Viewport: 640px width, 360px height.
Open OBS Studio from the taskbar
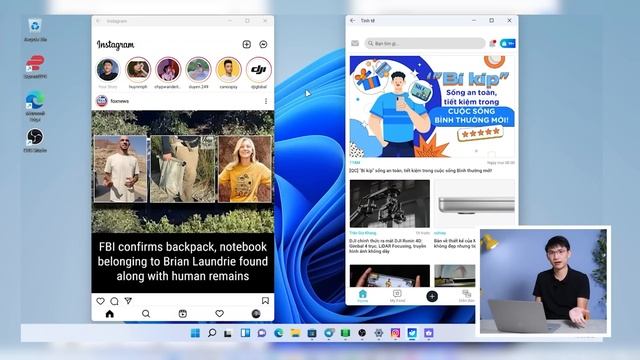[x=362, y=333]
